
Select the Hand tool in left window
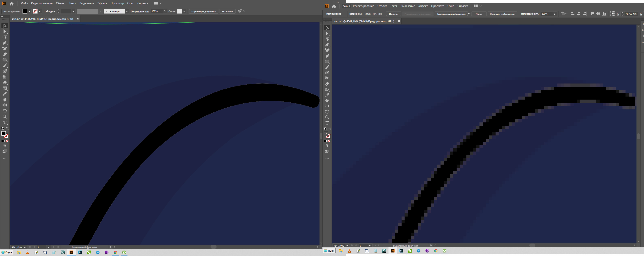click(x=5, y=100)
